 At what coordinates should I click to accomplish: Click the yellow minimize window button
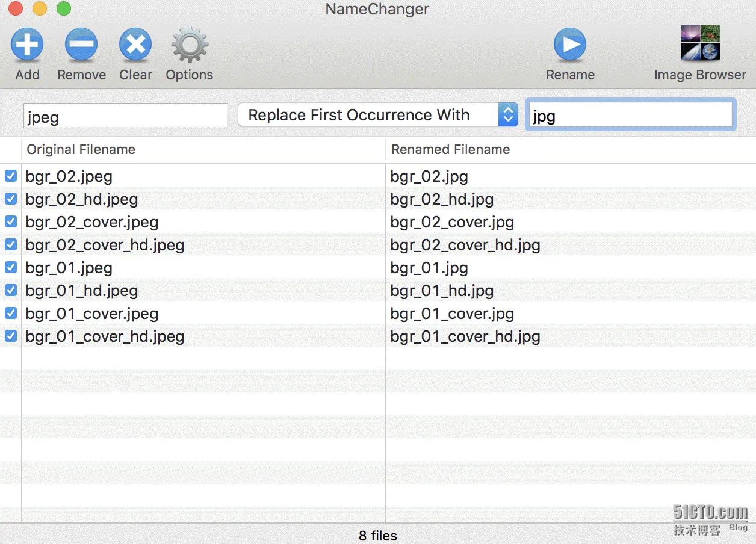40,9
